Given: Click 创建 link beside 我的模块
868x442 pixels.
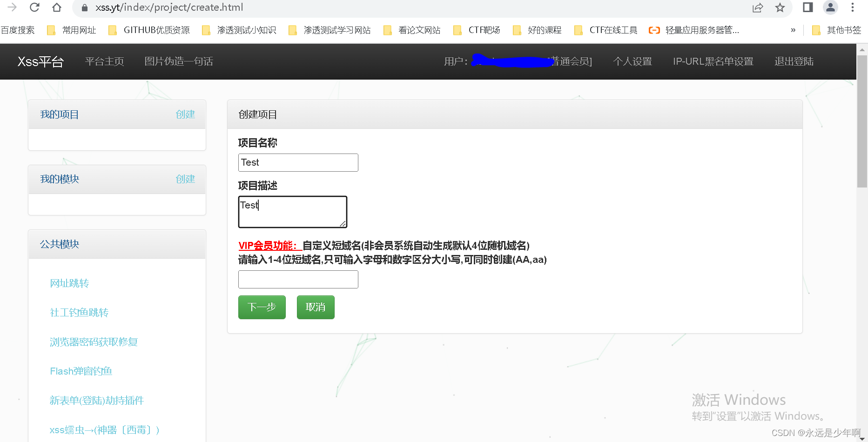Looking at the screenshot, I should point(185,179).
